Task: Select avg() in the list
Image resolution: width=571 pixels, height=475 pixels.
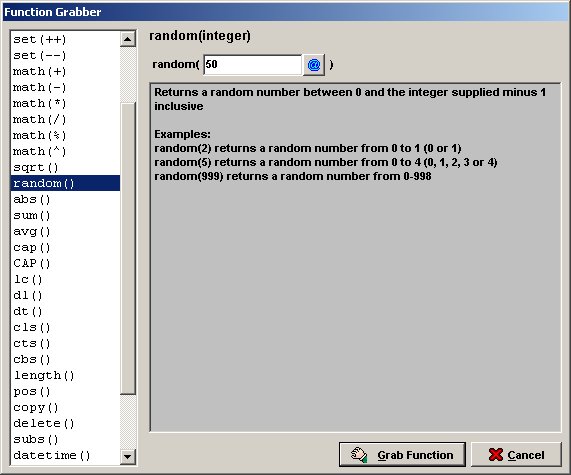Action: (x=66, y=232)
